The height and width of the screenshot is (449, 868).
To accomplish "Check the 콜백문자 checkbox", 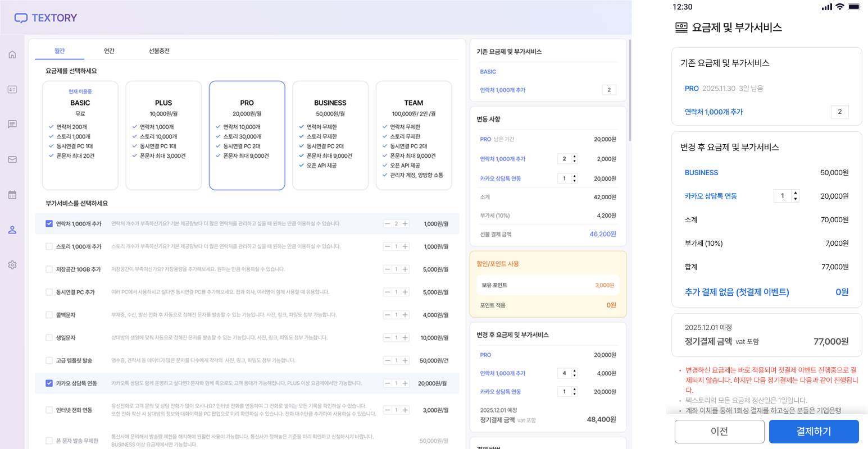I will 49,315.
